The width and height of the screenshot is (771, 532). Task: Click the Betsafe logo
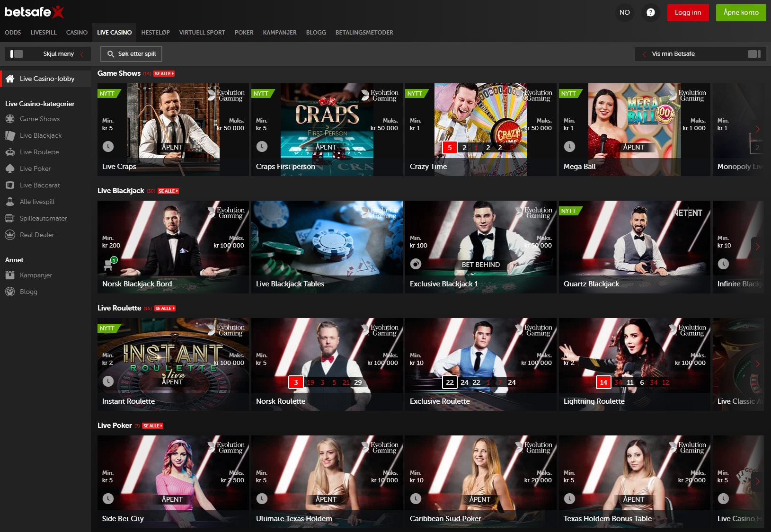point(34,12)
